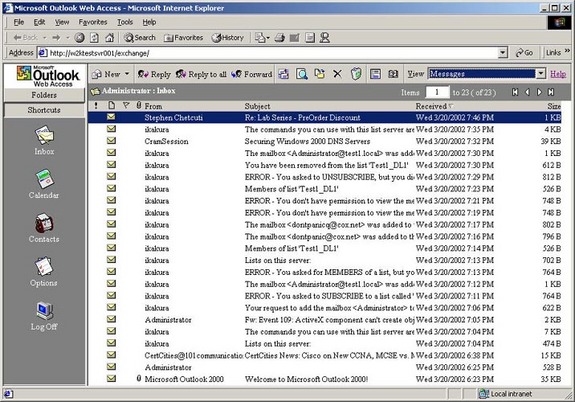
Task: Open the Address bar dropdown arrow
Action: pos(503,53)
